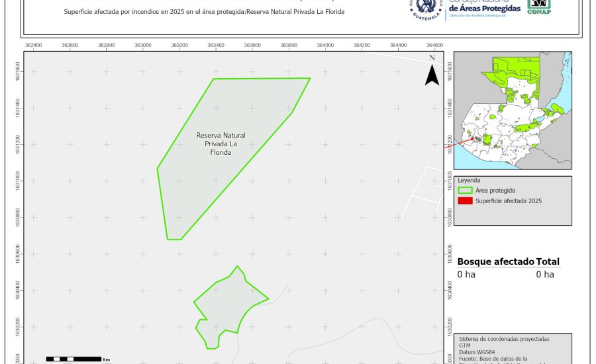Click the 0 ha value under Total
Viewport: 596px width, 364px height.
coord(544,275)
